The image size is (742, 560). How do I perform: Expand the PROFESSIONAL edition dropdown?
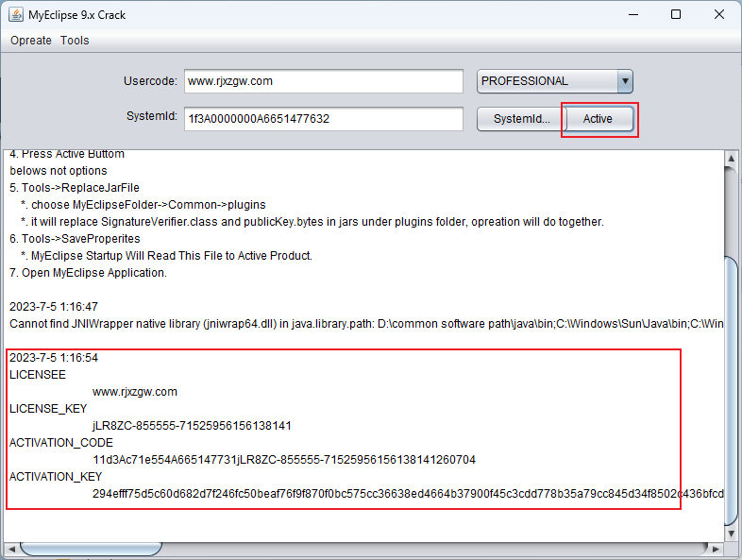625,81
